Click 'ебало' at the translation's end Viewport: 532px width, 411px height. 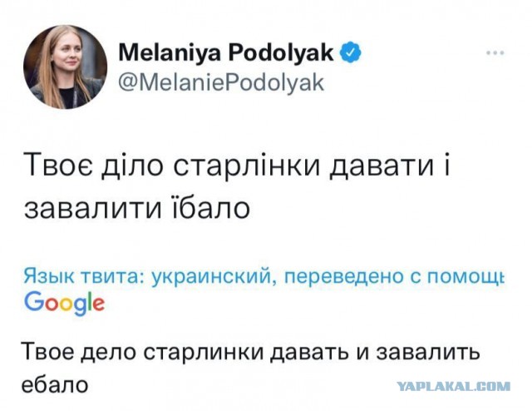tap(52, 384)
